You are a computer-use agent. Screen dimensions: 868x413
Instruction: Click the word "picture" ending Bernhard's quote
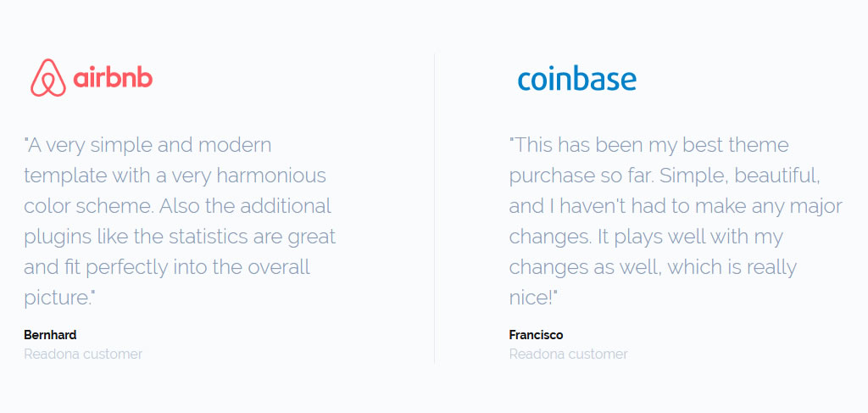point(56,298)
